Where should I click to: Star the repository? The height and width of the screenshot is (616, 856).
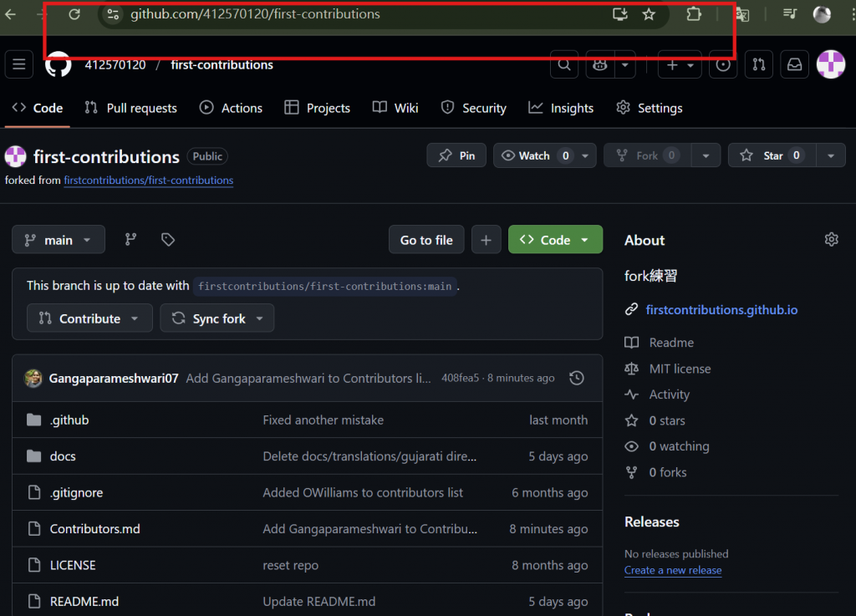click(x=772, y=155)
